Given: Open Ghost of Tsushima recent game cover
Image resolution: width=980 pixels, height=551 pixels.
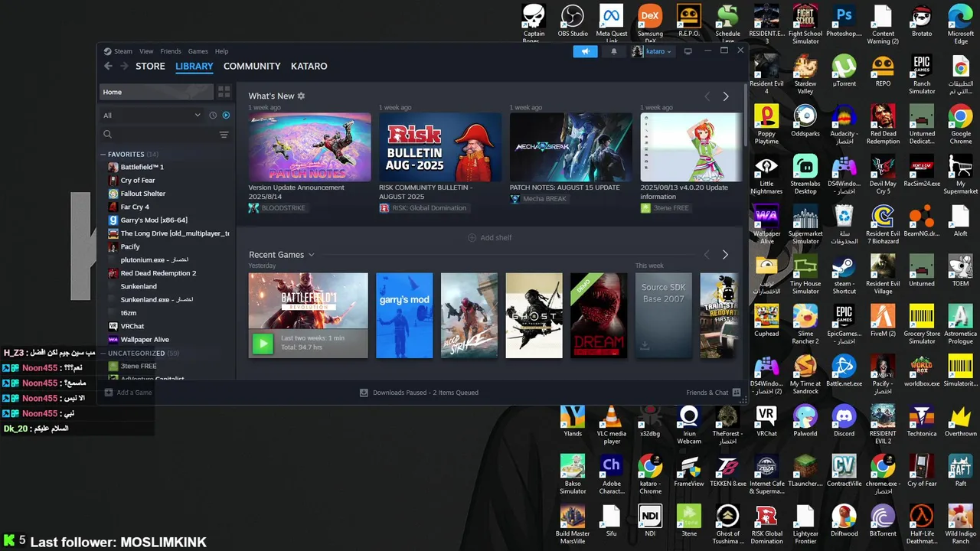Looking at the screenshot, I should (x=534, y=315).
